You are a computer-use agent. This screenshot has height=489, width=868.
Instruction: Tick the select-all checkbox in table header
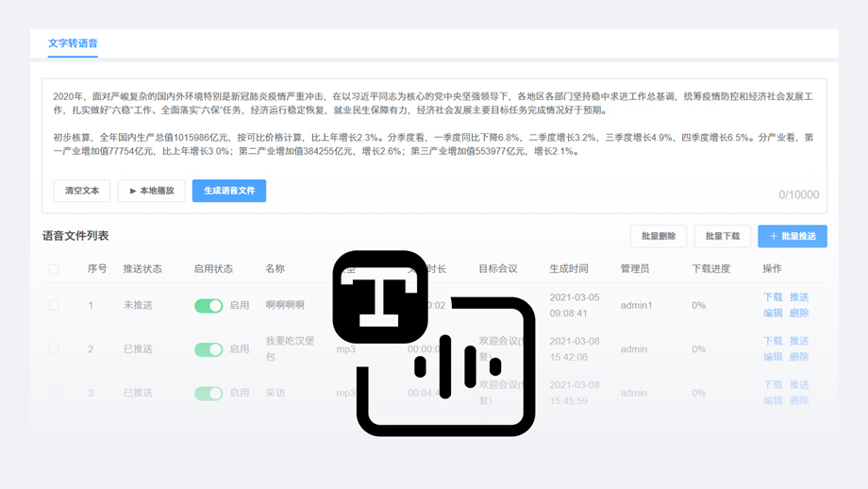(x=54, y=269)
